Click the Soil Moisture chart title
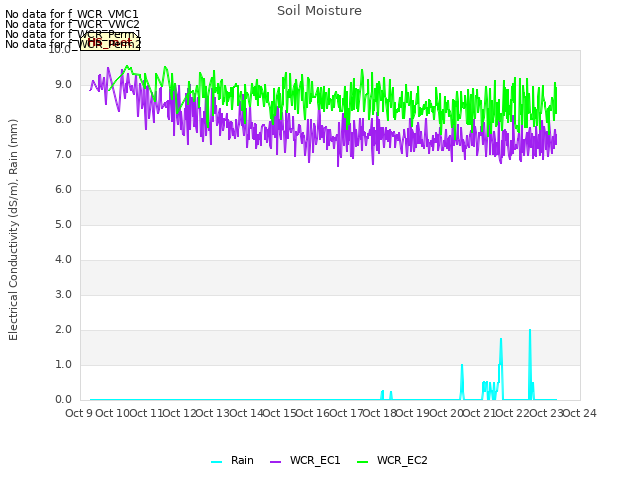 pyautogui.click(x=319, y=11)
